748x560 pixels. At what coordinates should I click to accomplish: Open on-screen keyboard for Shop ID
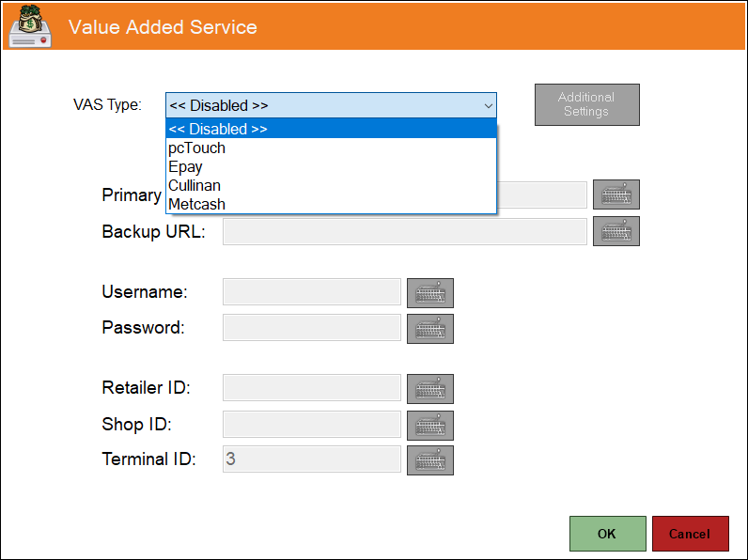[x=429, y=425]
